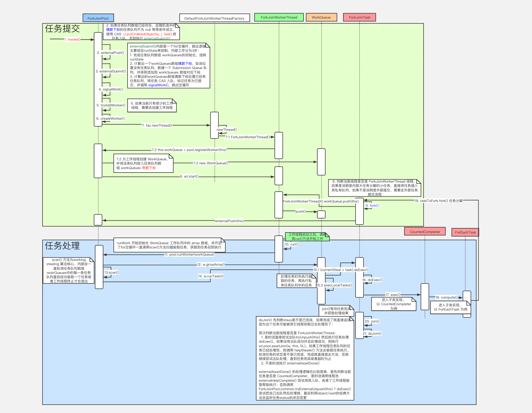
Task: Select the scan() working stealing note
Action: 69,270
